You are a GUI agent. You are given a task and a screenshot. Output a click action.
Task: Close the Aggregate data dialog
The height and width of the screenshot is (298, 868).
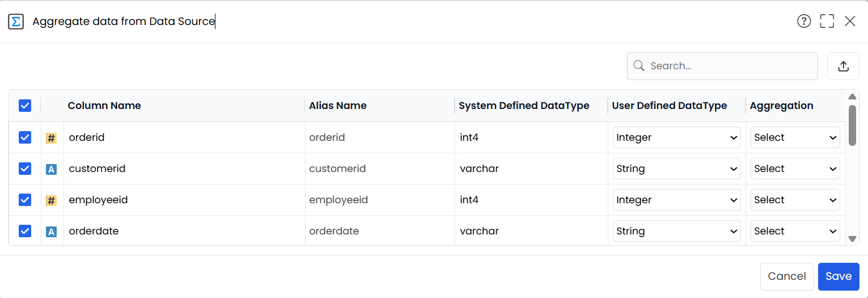tap(850, 22)
